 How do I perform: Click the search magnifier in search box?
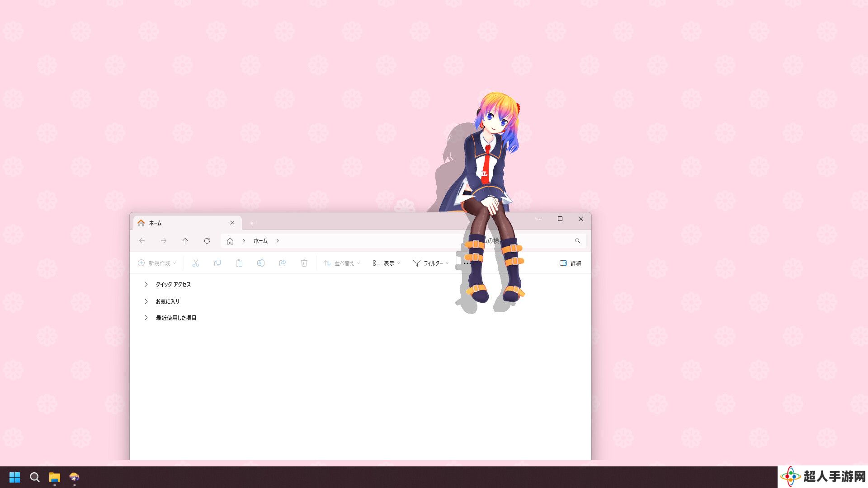(578, 241)
